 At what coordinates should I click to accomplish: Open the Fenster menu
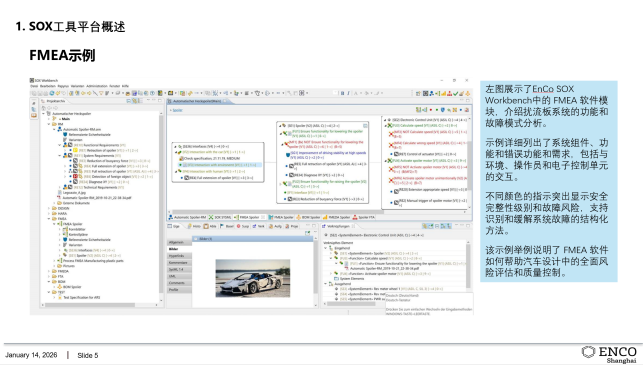coord(114,86)
